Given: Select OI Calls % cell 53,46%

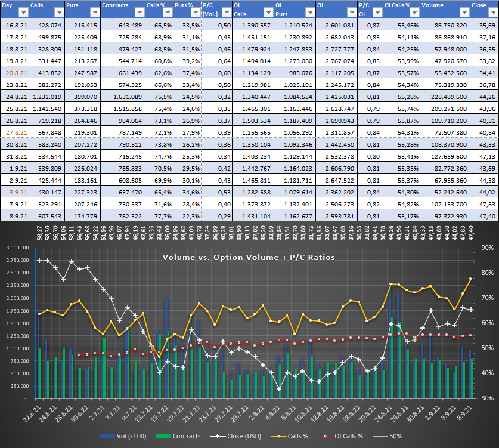Looking at the screenshot, I should [402, 25].
